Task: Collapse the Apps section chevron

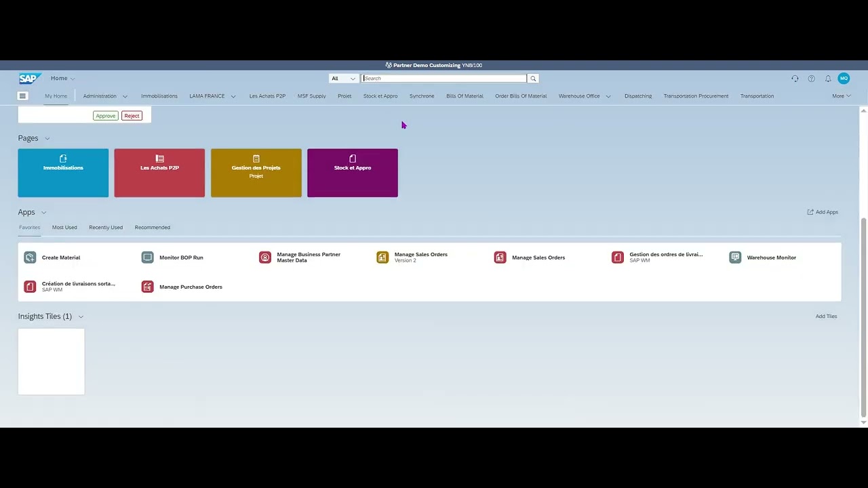Action: point(43,213)
